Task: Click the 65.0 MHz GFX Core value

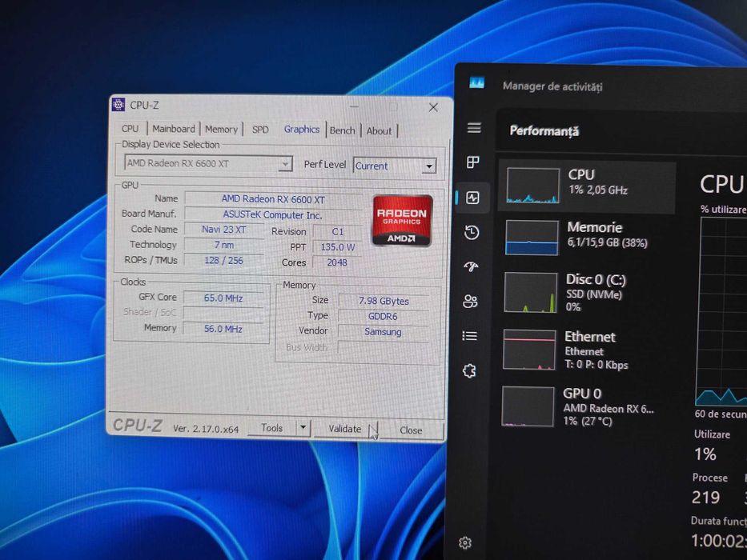Action: (223, 298)
